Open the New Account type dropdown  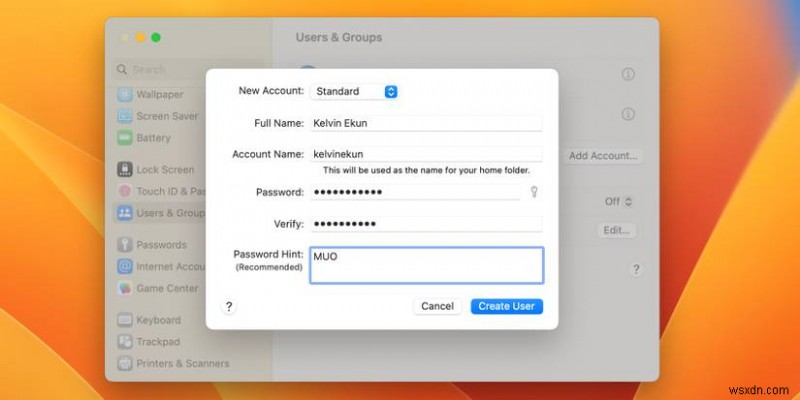[x=354, y=91]
